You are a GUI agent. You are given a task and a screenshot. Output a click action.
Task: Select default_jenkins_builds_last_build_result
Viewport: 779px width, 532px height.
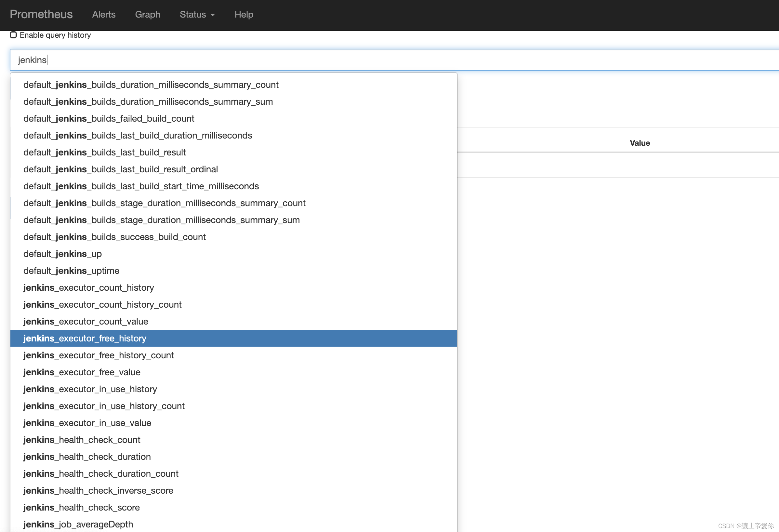click(x=234, y=153)
